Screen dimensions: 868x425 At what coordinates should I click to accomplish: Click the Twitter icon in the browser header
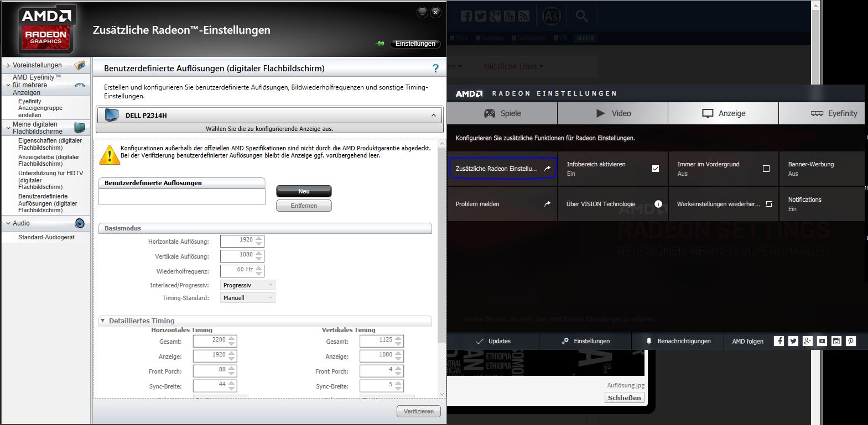481,16
